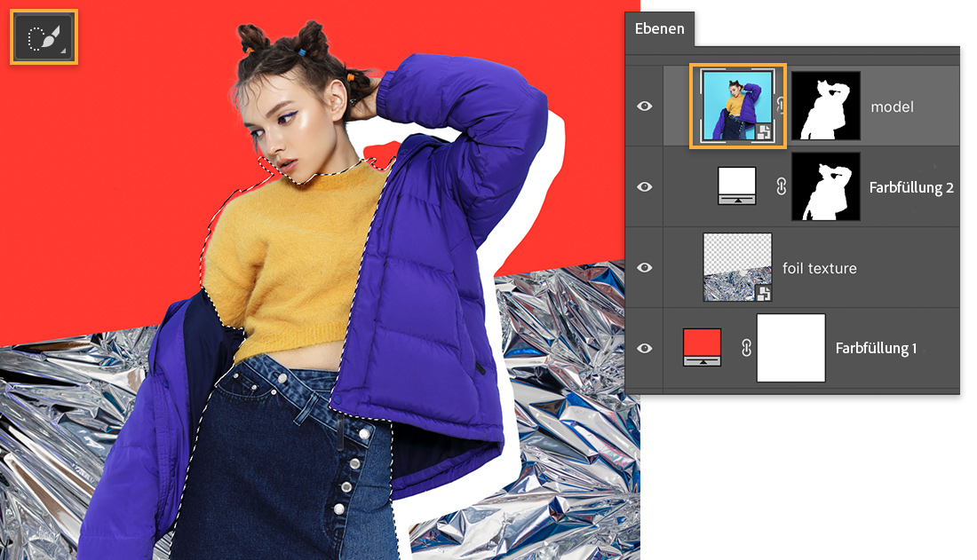Click the Farbfüllung 2 layer name
The height and width of the screenshot is (560, 977).
coord(911,187)
